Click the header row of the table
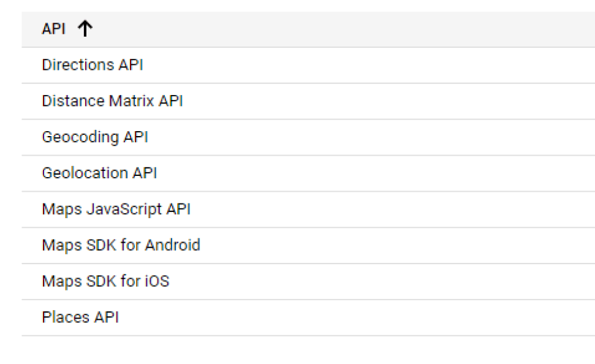Image resolution: width=595 pixels, height=364 pixels. [x=184, y=28]
